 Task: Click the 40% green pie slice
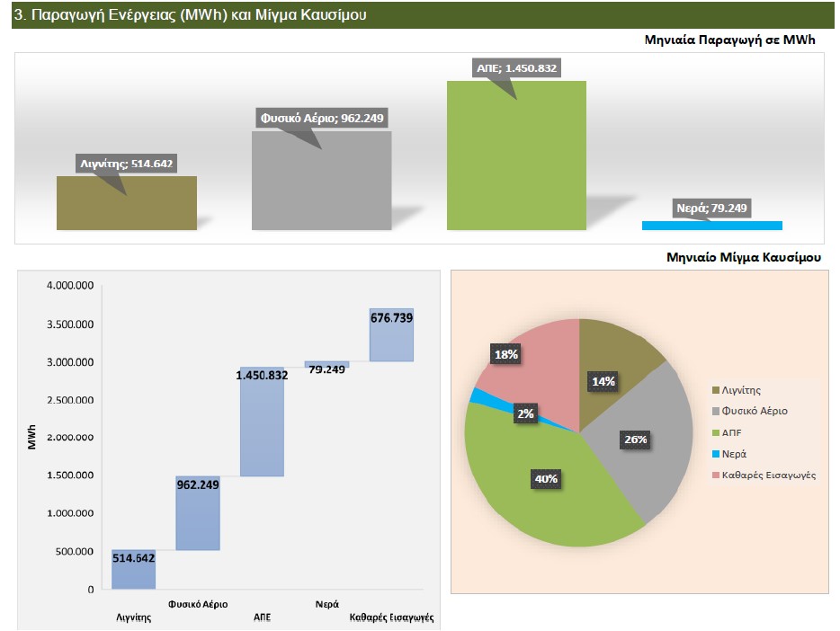coord(549,494)
